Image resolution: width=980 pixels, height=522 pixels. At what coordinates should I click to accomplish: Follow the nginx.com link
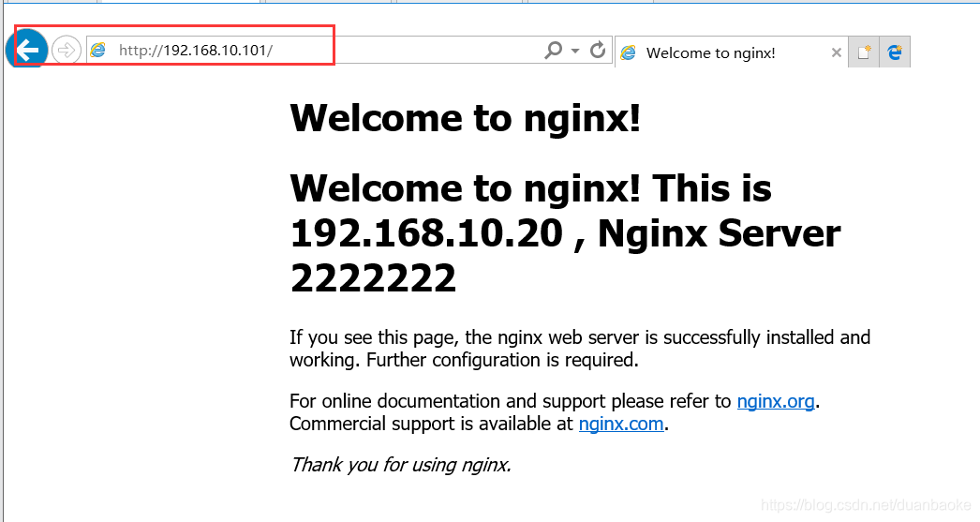tap(621, 424)
